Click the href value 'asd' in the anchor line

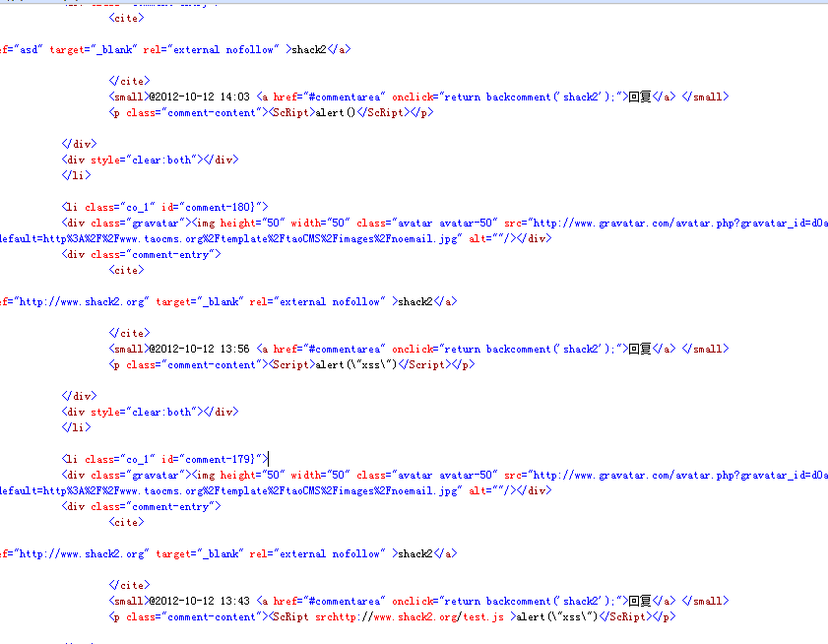coord(29,49)
